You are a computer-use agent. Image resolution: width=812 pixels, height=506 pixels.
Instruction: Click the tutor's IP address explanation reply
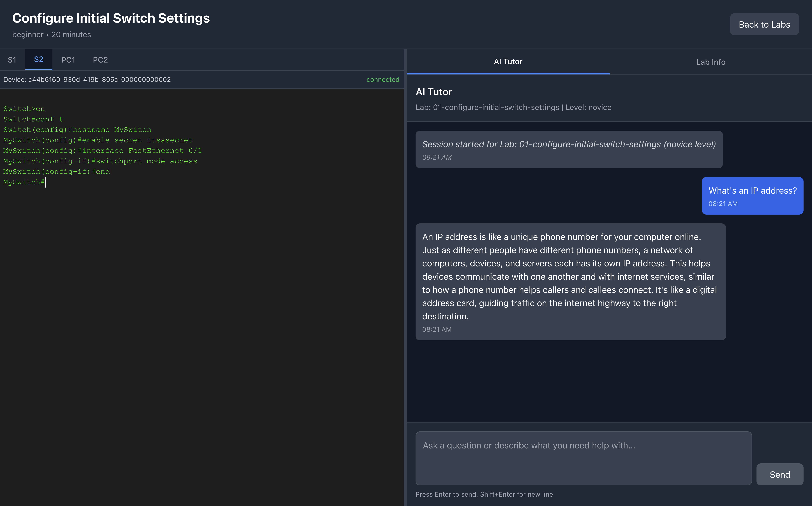(570, 281)
